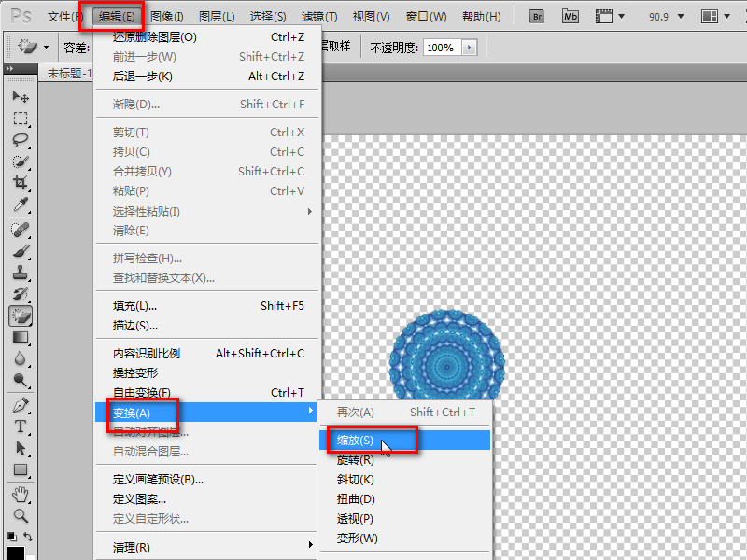Choose 斜切 (Skew) in Transform submenu
The width and height of the screenshot is (747, 560).
(405, 480)
